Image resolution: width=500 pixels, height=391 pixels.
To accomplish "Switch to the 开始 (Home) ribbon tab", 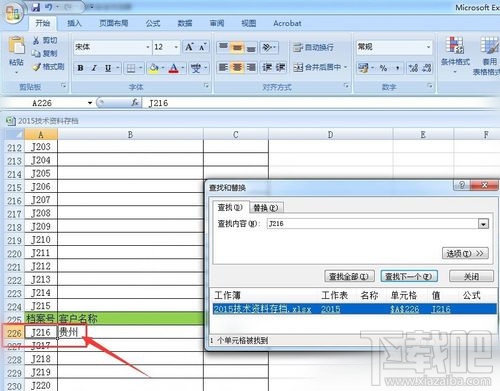I will [x=43, y=23].
